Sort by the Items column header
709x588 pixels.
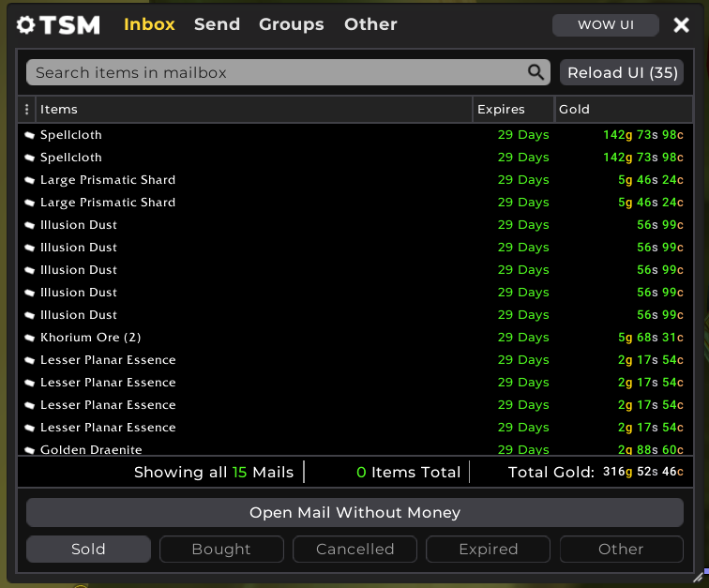pos(254,109)
